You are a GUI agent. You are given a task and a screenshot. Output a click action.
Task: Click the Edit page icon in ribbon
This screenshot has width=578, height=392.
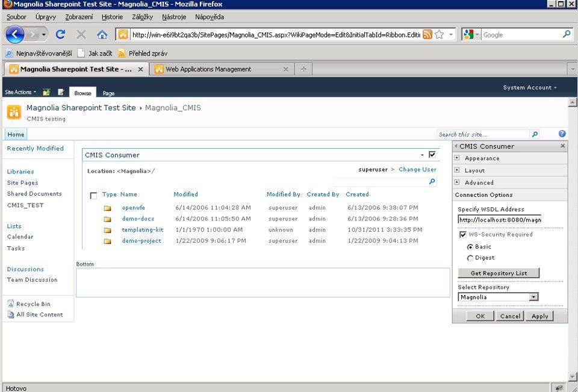click(x=61, y=92)
